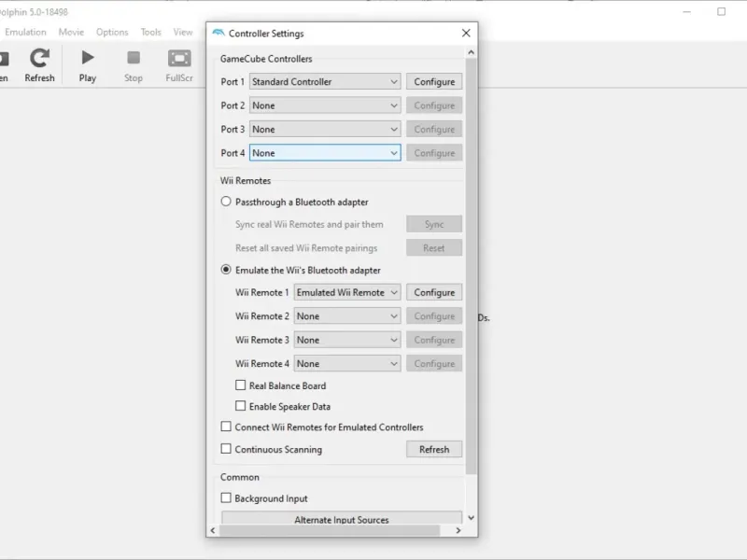Select Emulate the Wii's Bluetooth adapter option
This screenshot has height=560, width=747.
point(226,270)
